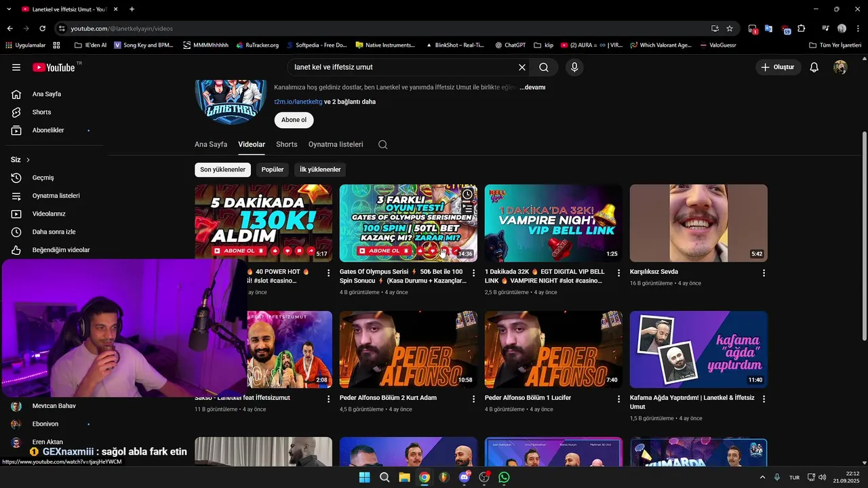Open Chrome extensions puzzle icon

[802, 28]
